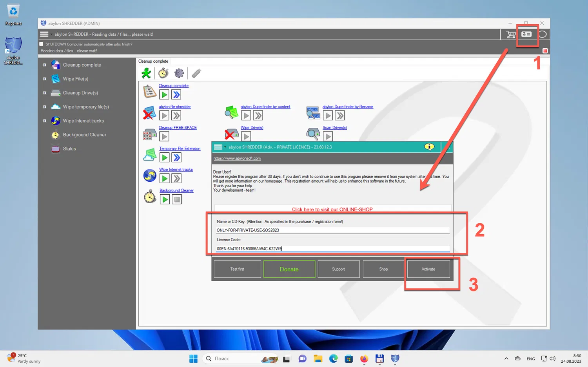
Task: Click the play button under Scan Drives(s)
Action: [328, 136]
